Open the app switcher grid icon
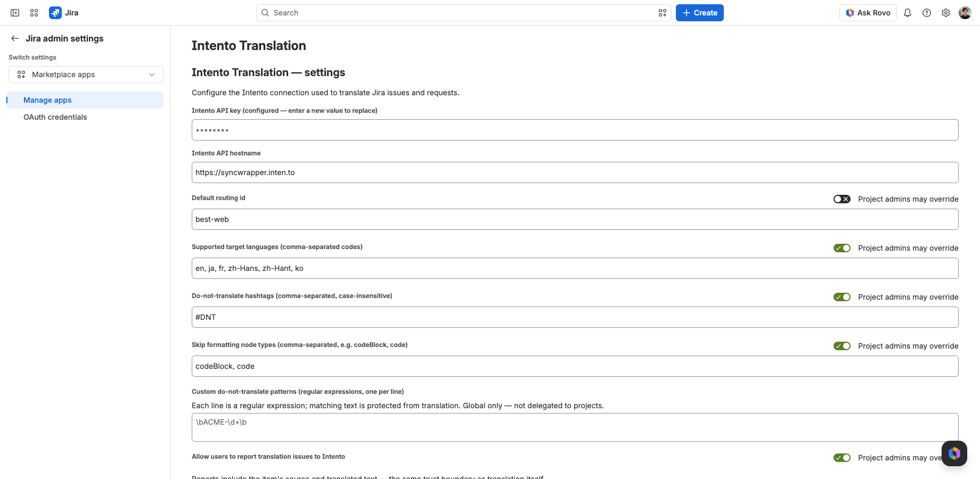 click(34, 13)
